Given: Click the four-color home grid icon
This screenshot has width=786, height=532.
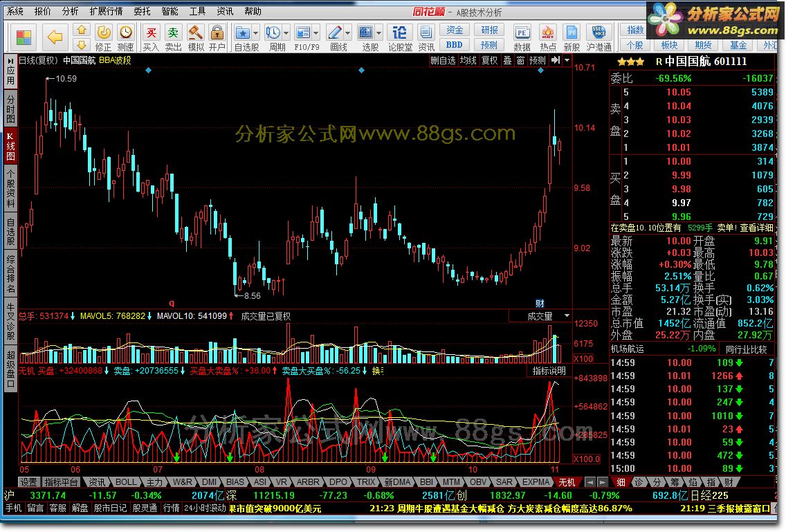Looking at the screenshot, I should tap(23, 37).
